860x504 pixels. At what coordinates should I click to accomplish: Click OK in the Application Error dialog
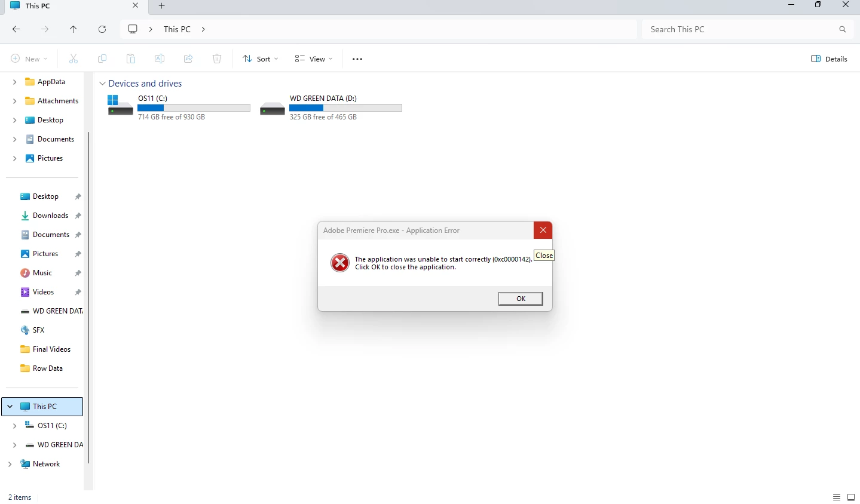tap(521, 299)
